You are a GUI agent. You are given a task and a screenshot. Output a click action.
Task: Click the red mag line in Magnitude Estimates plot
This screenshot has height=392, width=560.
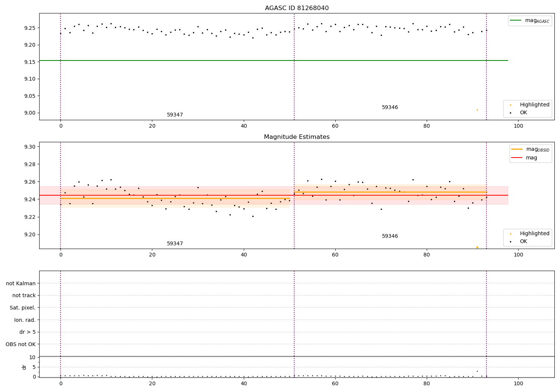273,195
